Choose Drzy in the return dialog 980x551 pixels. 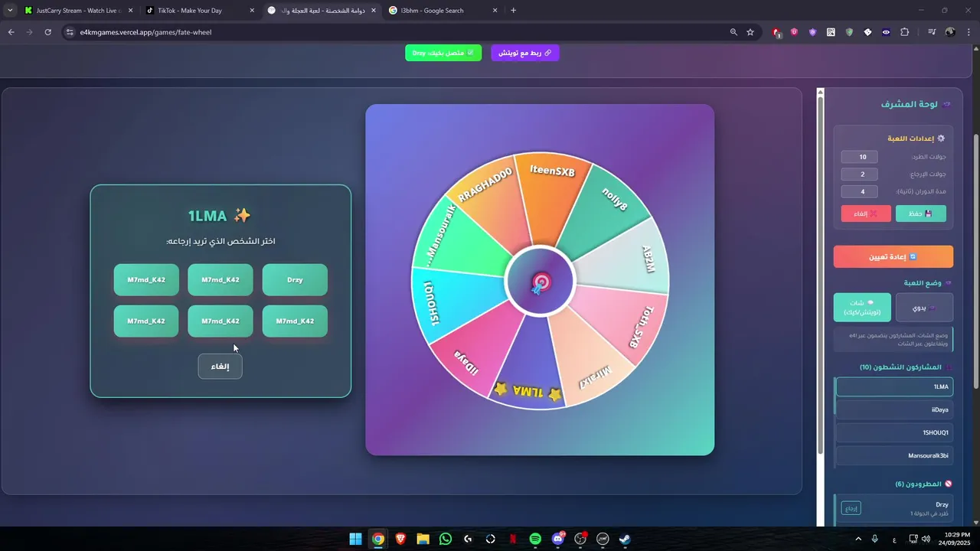[x=295, y=280]
